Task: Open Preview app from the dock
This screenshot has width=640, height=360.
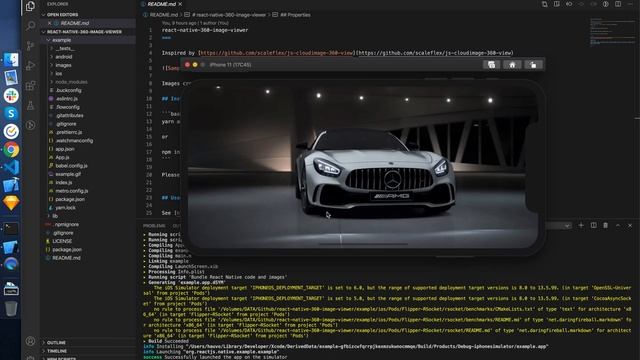Action: click(x=11, y=78)
